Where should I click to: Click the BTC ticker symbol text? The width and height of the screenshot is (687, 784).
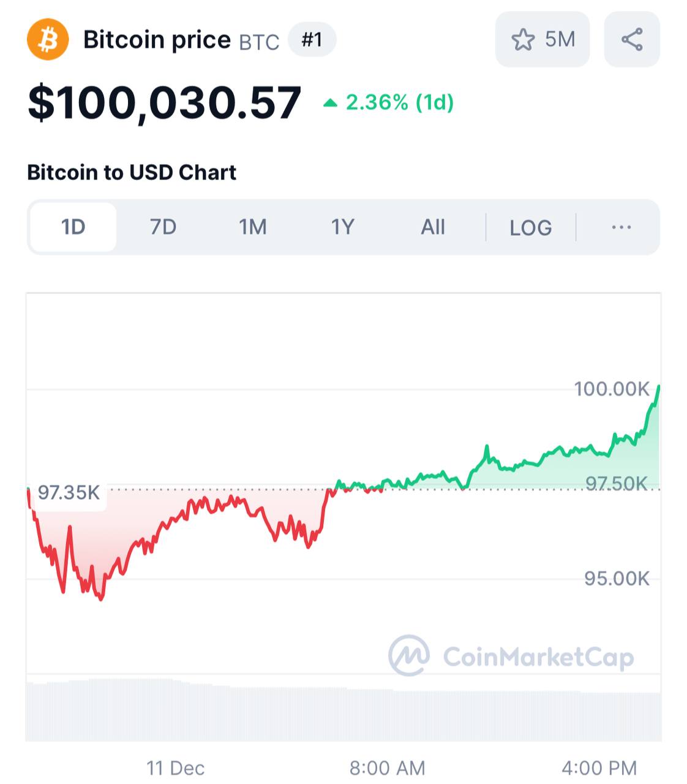[259, 42]
